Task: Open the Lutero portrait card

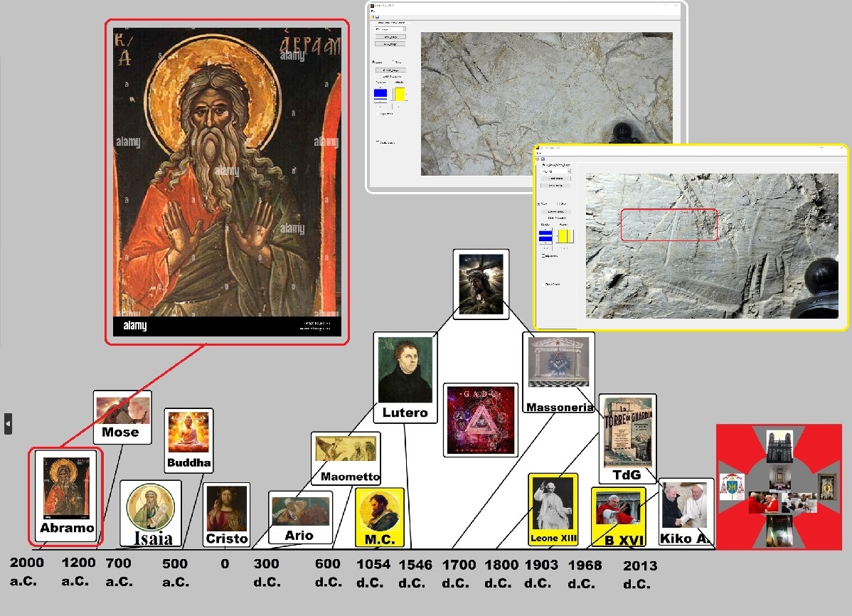Action: (405, 377)
